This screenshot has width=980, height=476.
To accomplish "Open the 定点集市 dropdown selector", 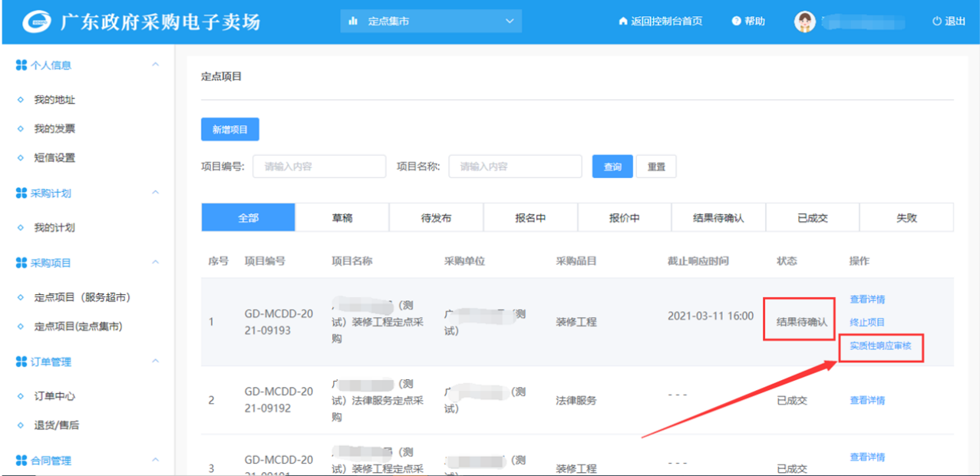I will 431,21.
